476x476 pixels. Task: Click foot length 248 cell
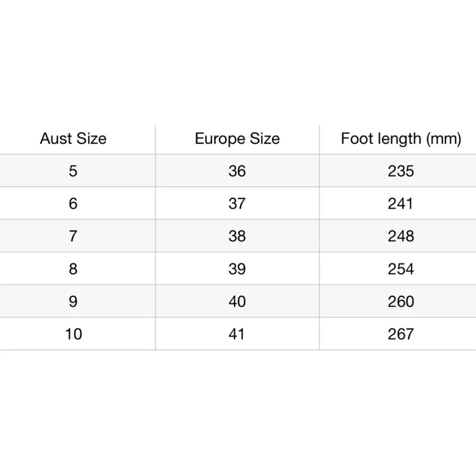point(400,236)
